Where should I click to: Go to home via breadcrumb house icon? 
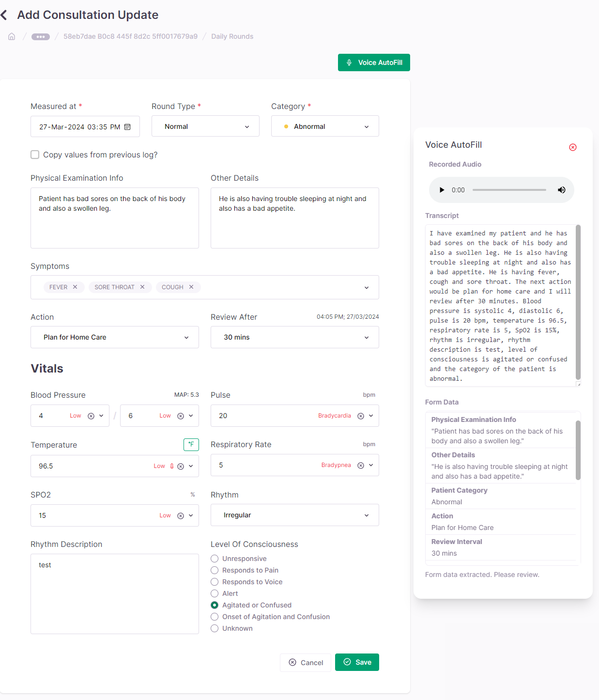click(x=12, y=36)
